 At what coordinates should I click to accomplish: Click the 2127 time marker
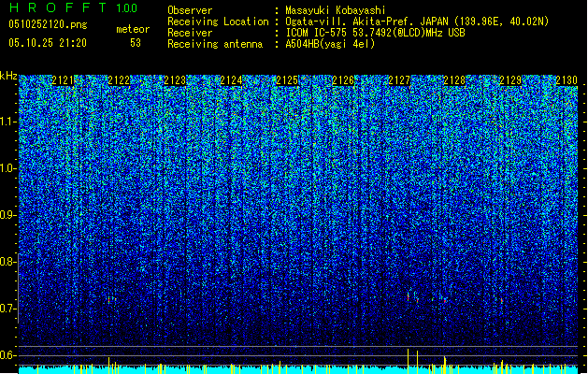coord(399,80)
